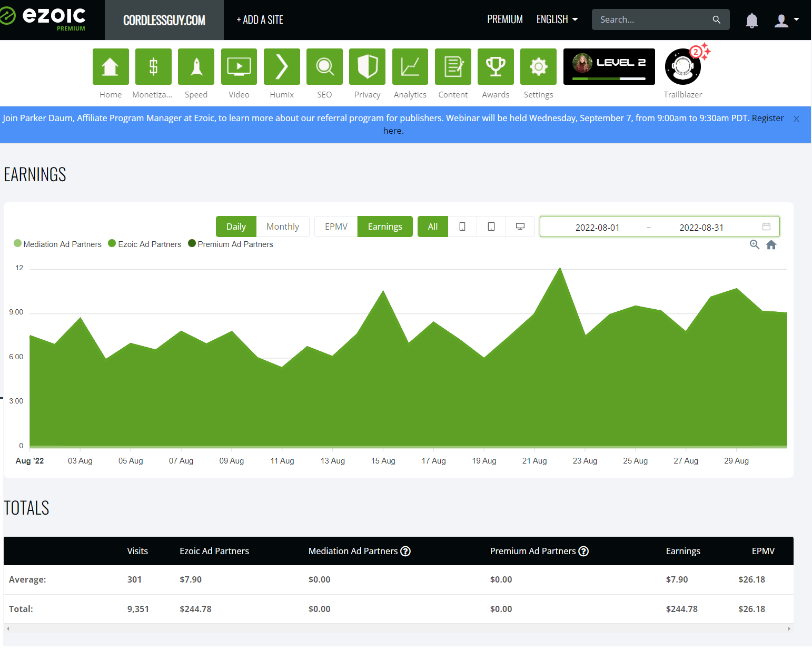Toggle Premium Ad Partners legend series

pos(231,244)
